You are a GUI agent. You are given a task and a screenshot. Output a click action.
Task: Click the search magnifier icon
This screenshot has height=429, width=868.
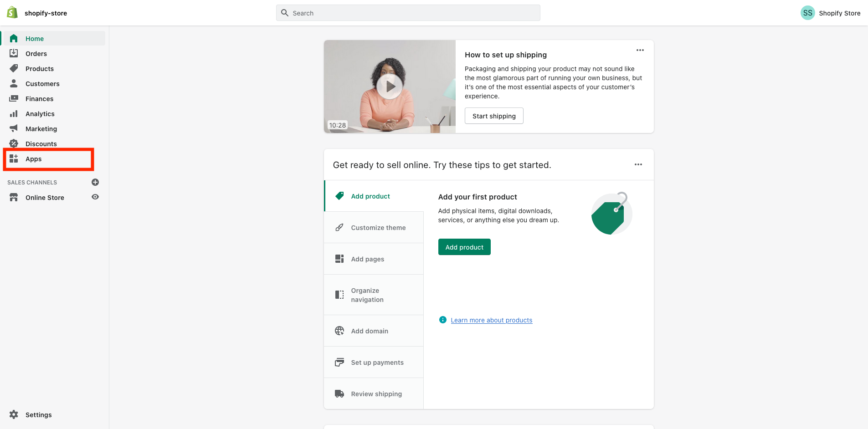(x=285, y=13)
